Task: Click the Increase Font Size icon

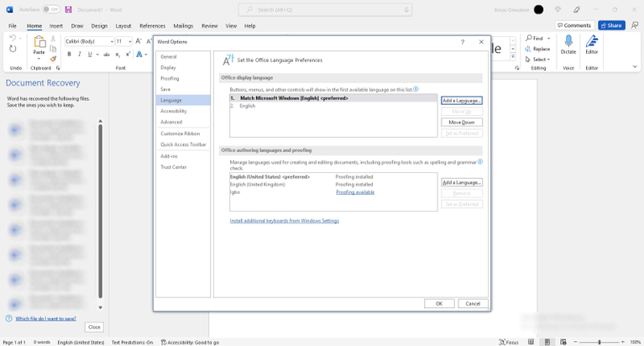Action: pos(139,41)
